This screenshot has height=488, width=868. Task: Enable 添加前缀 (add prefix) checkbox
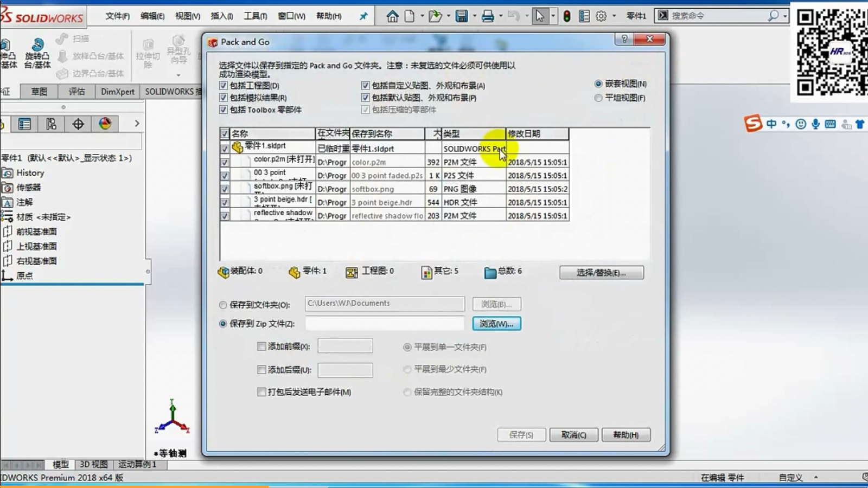(261, 346)
